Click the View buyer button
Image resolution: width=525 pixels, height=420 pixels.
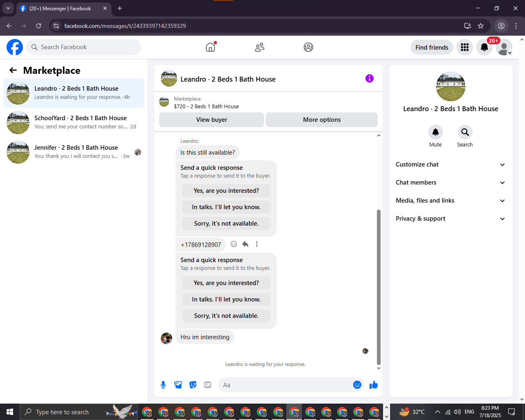[x=212, y=120]
